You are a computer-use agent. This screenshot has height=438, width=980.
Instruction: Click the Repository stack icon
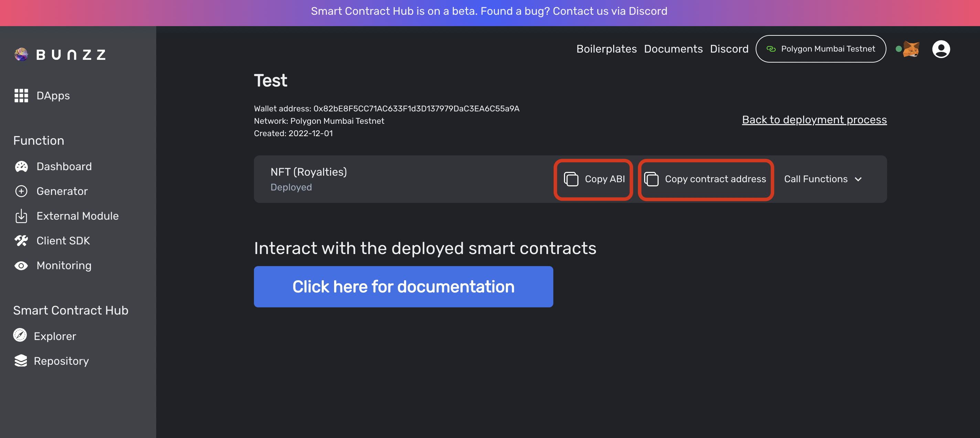[21, 361]
